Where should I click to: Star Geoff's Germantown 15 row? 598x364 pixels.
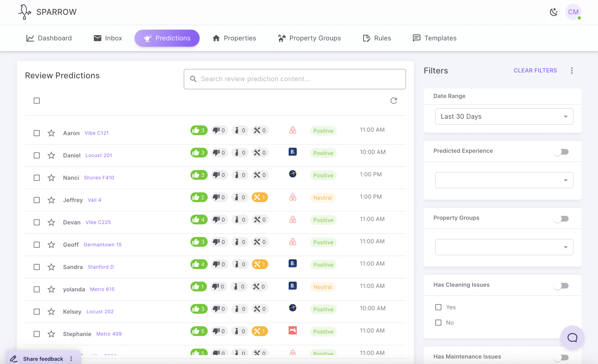coord(51,245)
